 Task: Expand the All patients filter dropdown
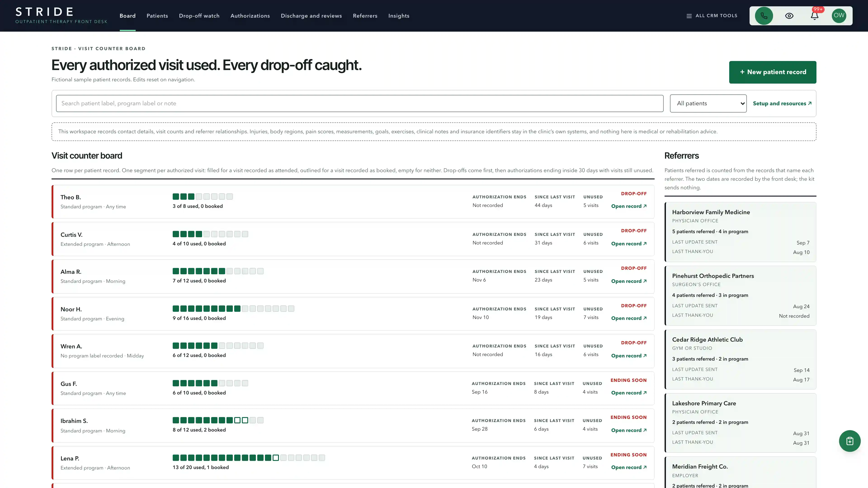click(x=708, y=103)
